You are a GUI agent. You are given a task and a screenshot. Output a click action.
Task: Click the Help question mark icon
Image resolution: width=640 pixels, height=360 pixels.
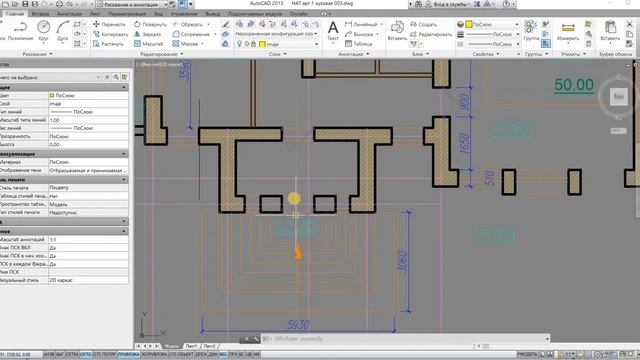506,4
